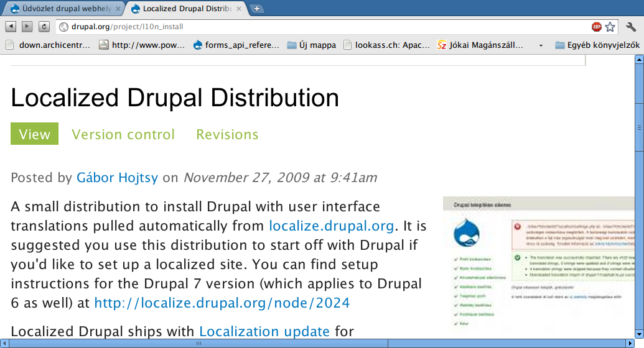Open the Új mappa bookmark folder
This screenshot has height=348, width=644.
311,45
